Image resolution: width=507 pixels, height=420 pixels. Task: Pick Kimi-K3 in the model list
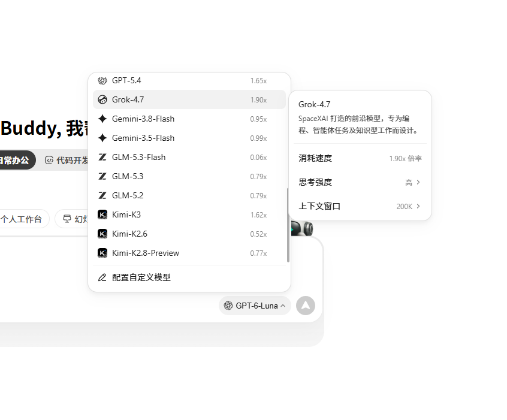coord(189,214)
